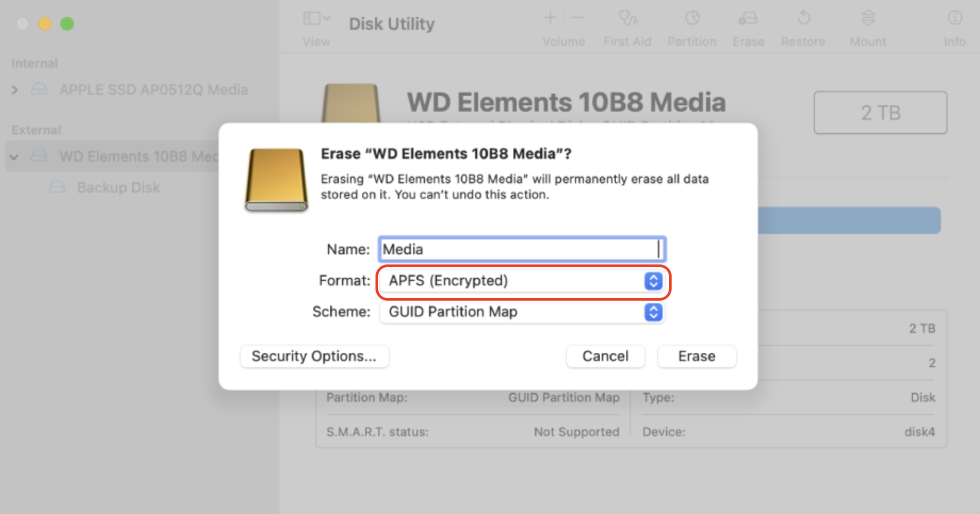Screen dimensions: 980x514
Task: Show disk Info from the toolbar
Action: coord(954,24)
